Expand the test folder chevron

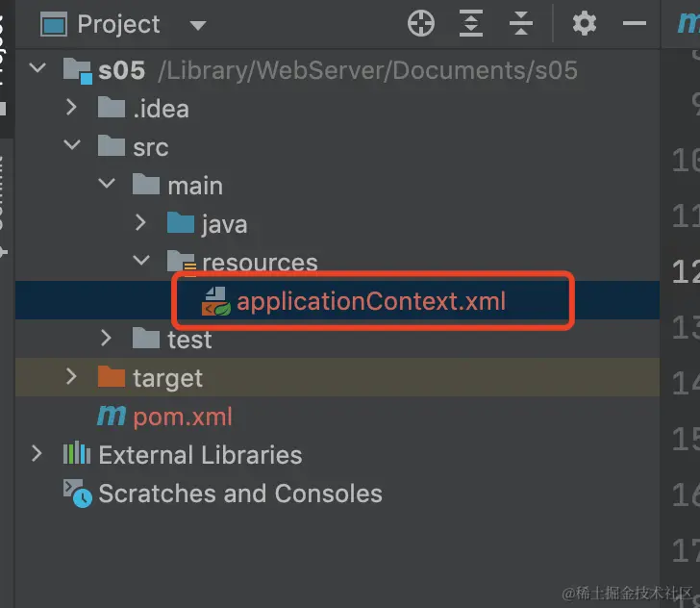(x=106, y=340)
